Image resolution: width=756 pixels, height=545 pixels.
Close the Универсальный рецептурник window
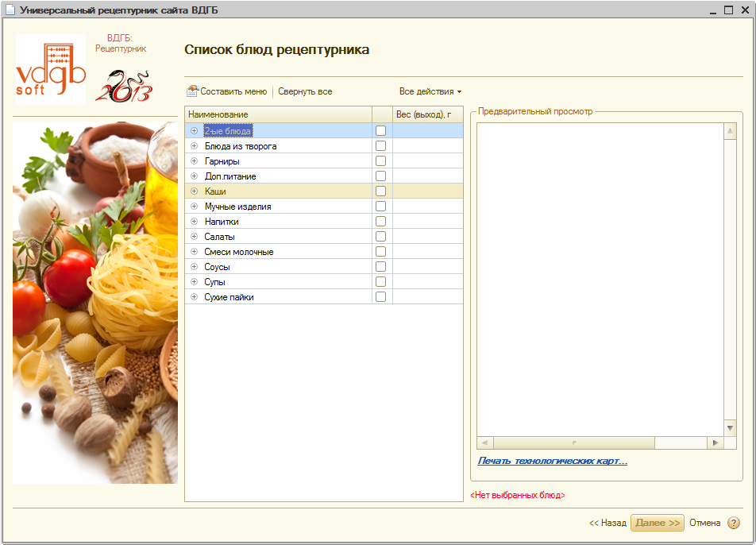coord(746,10)
